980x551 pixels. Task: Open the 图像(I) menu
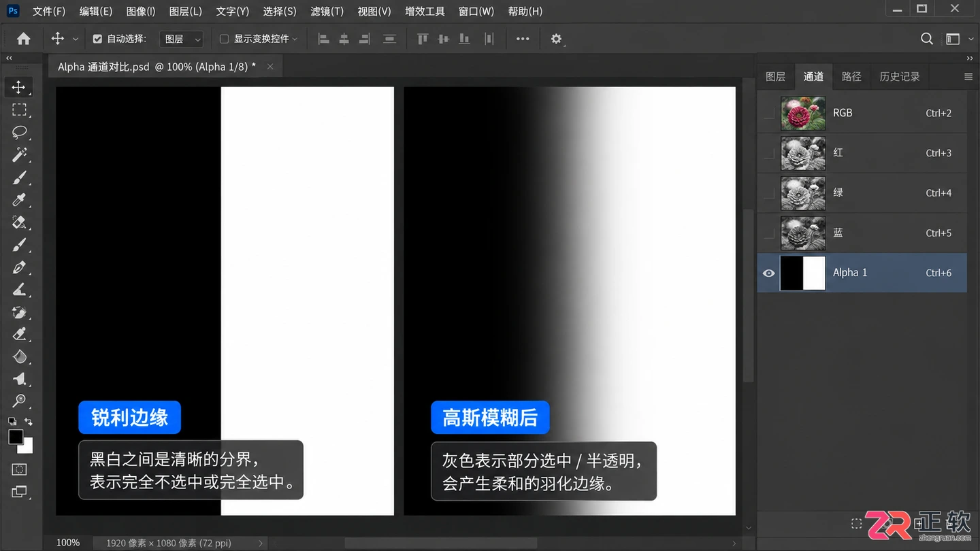click(x=141, y=11)
